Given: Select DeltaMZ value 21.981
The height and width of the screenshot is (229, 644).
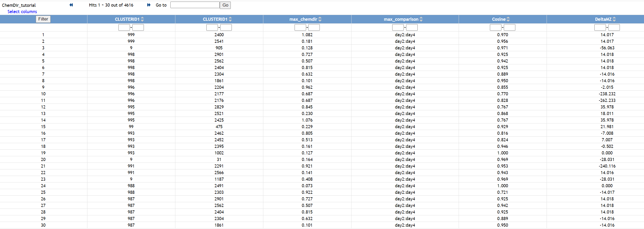Looking at the screenshot, I should [x=607, y=127].
